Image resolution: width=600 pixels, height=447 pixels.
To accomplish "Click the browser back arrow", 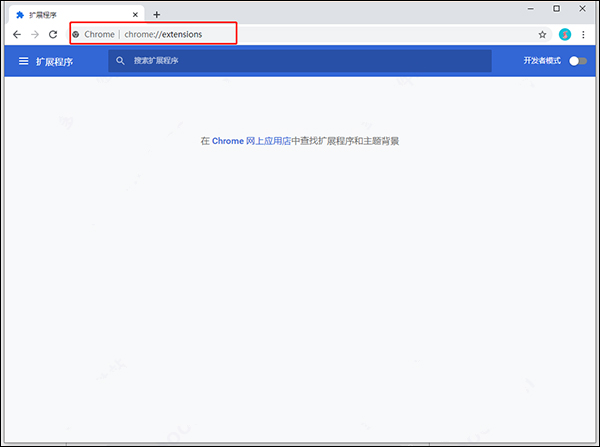I will [x=17, y=34].
